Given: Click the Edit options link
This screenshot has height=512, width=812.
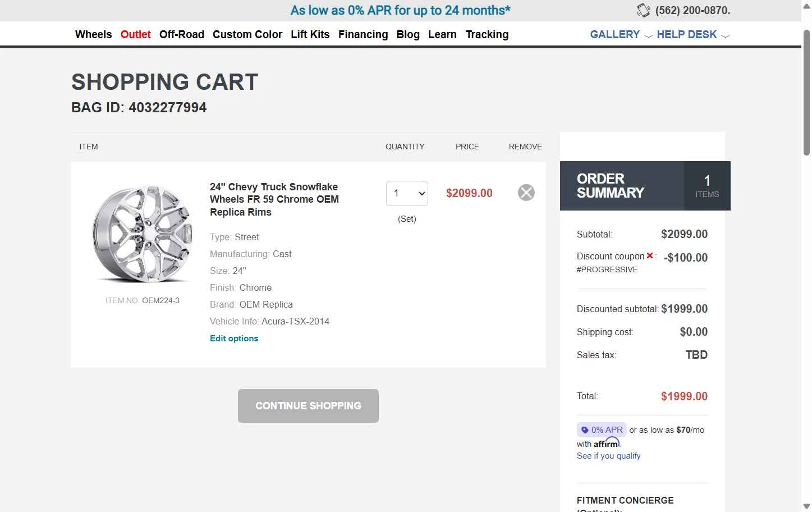Looking at the screenshot, I should tap(234, 339).
